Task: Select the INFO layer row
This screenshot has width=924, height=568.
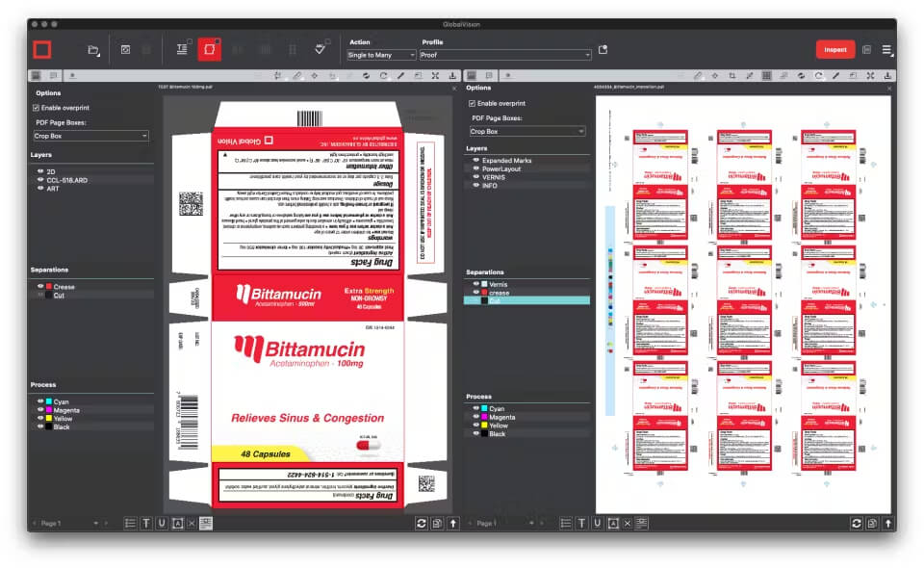Action: [526, 186]
